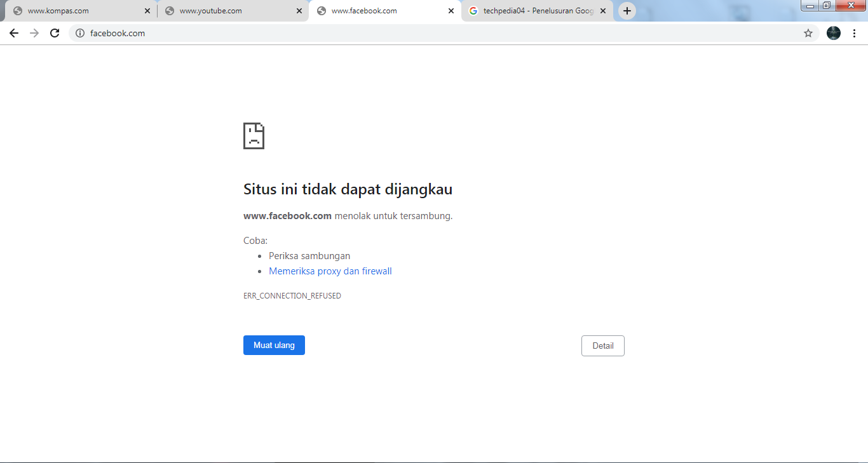Viewport: 868px width, 463px height.
Task: Show error details with Detail button
Action: tap(603, 346)
